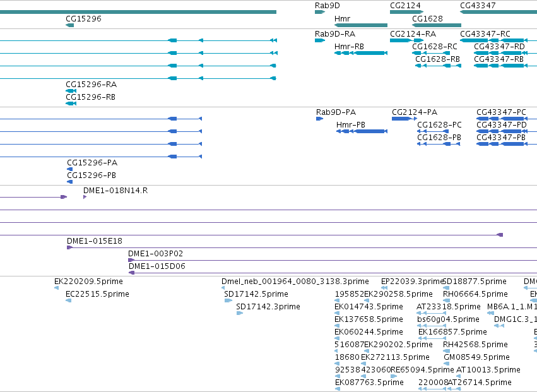Select EST EK290202.5prime
Viewport: 537px width, 392px height.
click(398, 345)
